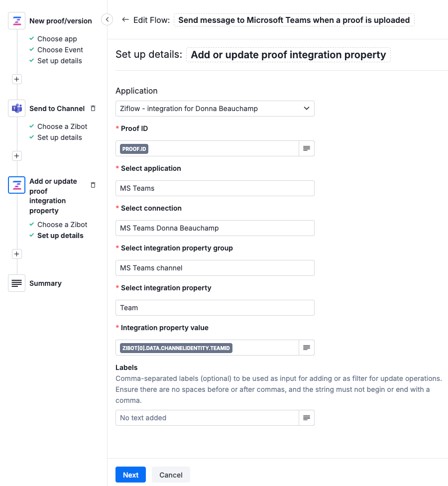Click the Cancel button

[171, 475]
